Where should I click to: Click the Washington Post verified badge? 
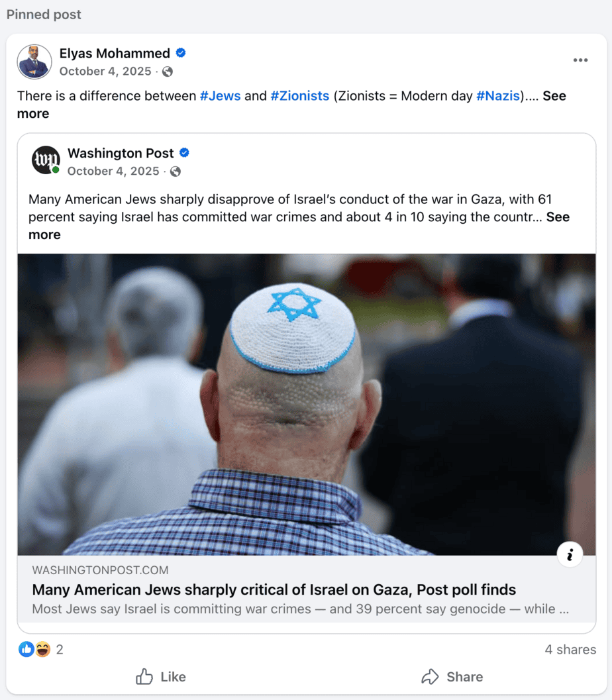[x=184, y=153]
